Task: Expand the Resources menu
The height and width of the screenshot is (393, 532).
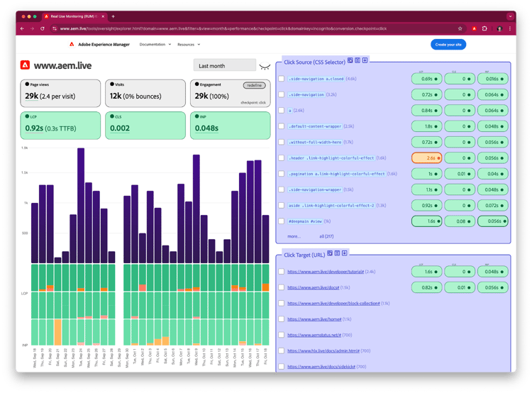Action: click(x=189, y=45)
